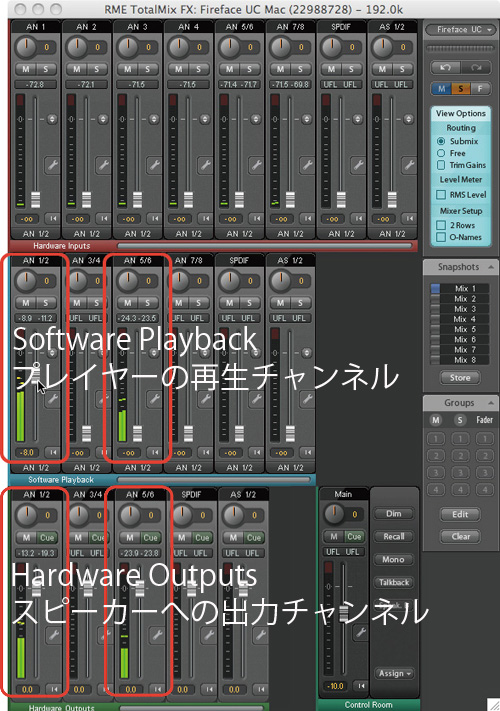The height and width of the screenshot is (711, 500).
Task: Open wrench settings on playback channel SPDIF
Action: 257,399
